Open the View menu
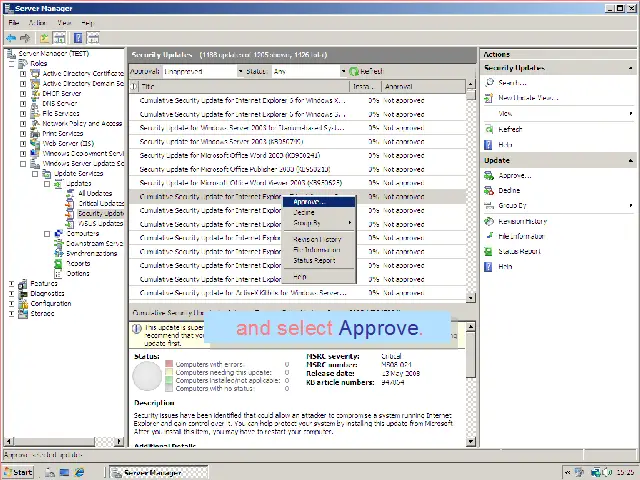This screenshot has width=640, height=480. [64, 23]
